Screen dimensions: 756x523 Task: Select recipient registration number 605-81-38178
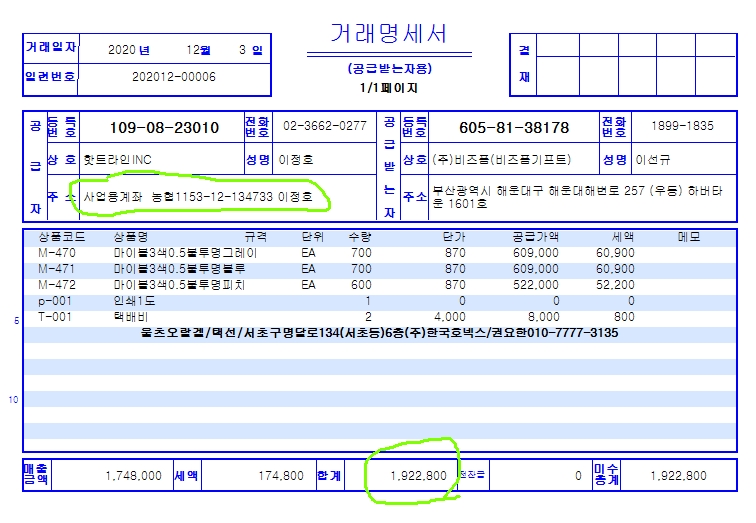(514, 128)
